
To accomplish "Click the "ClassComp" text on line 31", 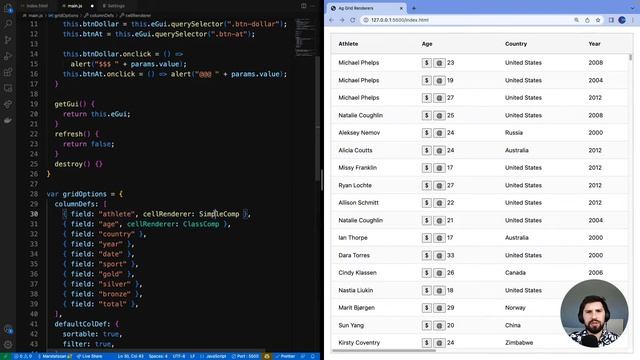I will [x=201, y=224].
